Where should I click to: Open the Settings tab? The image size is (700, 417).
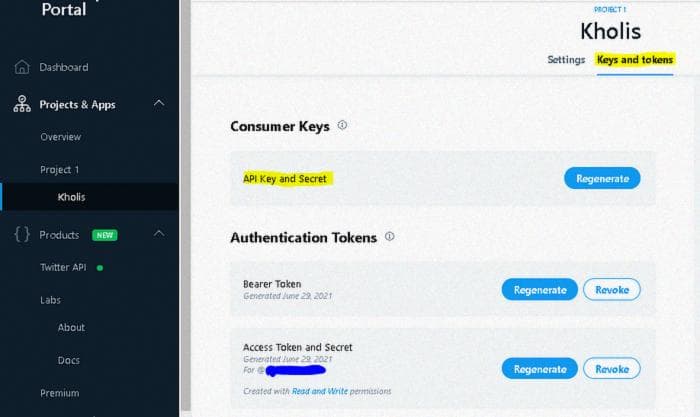point(566,60)
